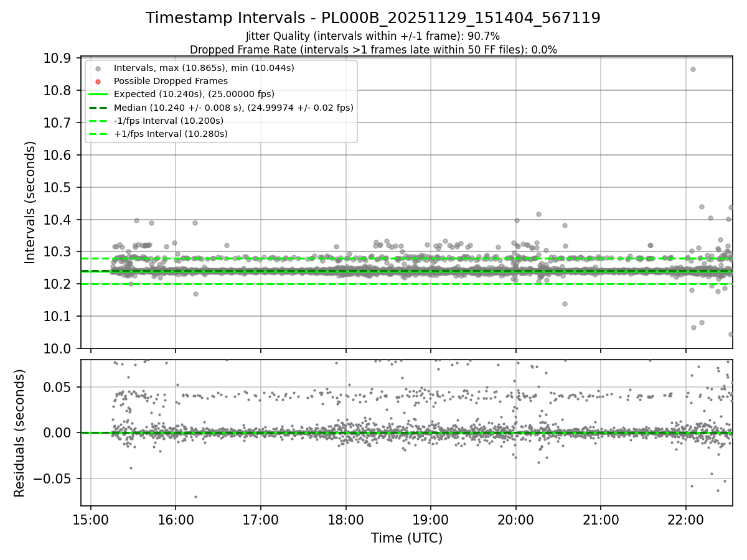Click the 16:00 x-axis tick label
The height and width of the screenshot is (560, 747).
pyautogui.click(x=176, y=519)
